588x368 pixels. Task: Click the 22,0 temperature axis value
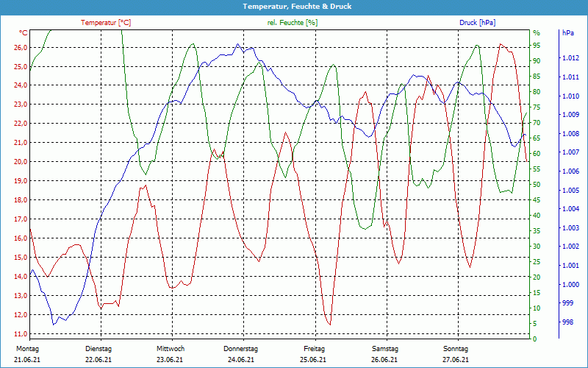click(x=21, y=124)
